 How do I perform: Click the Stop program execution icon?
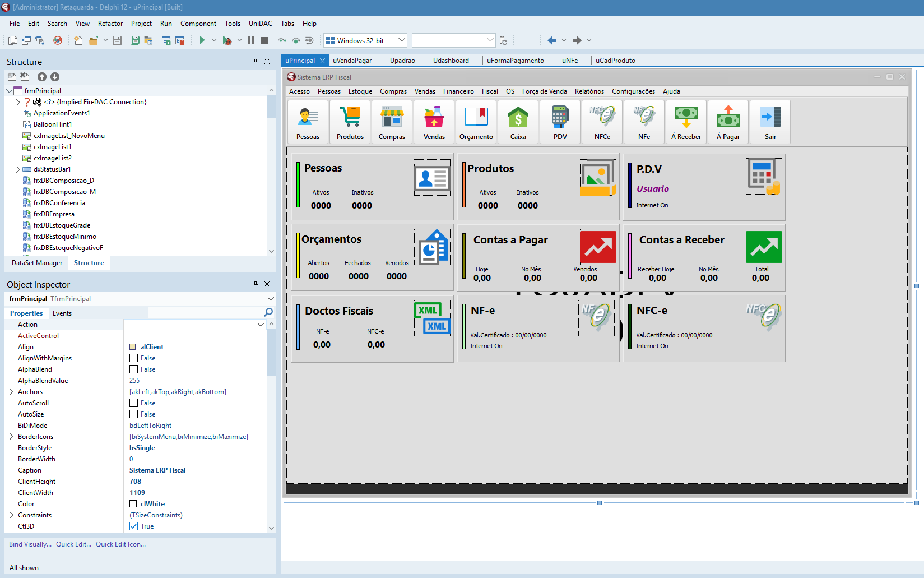[x=263, y=40]
